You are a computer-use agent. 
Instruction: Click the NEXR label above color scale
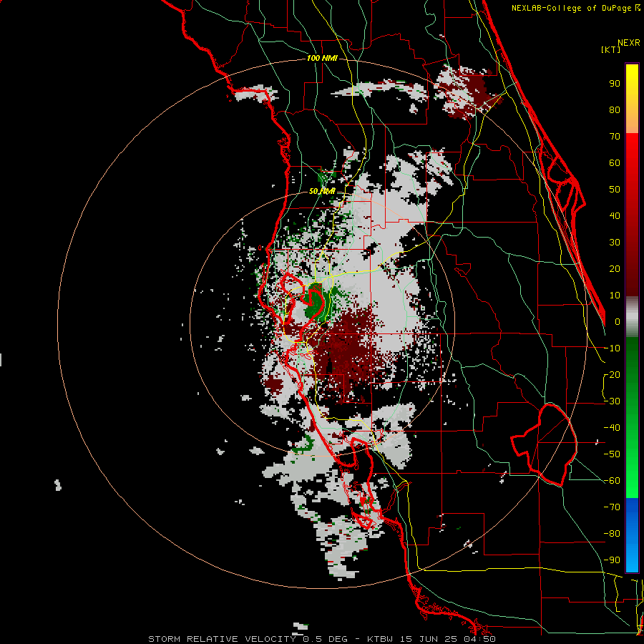(629, 43)
